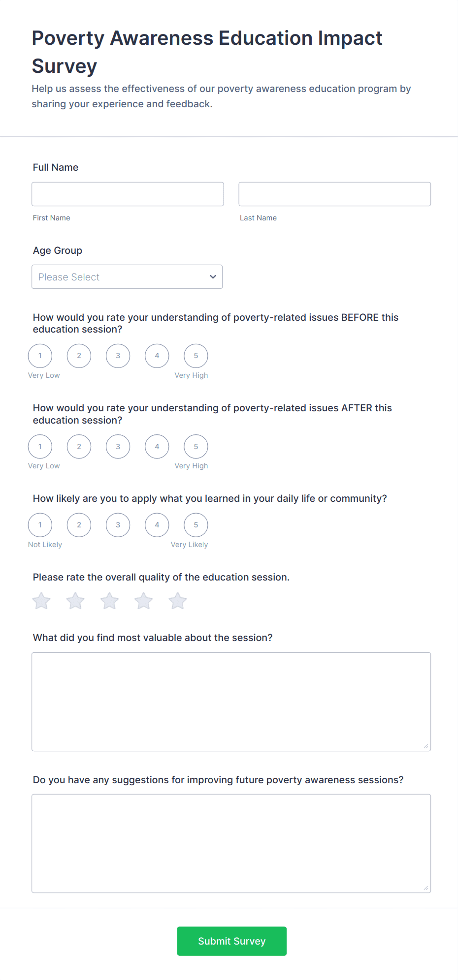
Task: Click the Submit Survey button
Action: pos(231,941)
